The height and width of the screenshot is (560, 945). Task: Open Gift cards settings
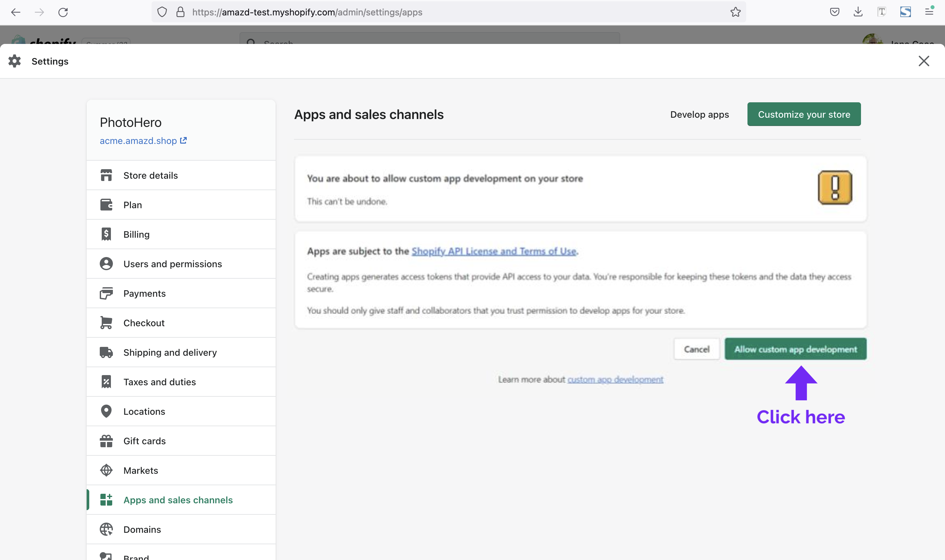click(181, 441)
